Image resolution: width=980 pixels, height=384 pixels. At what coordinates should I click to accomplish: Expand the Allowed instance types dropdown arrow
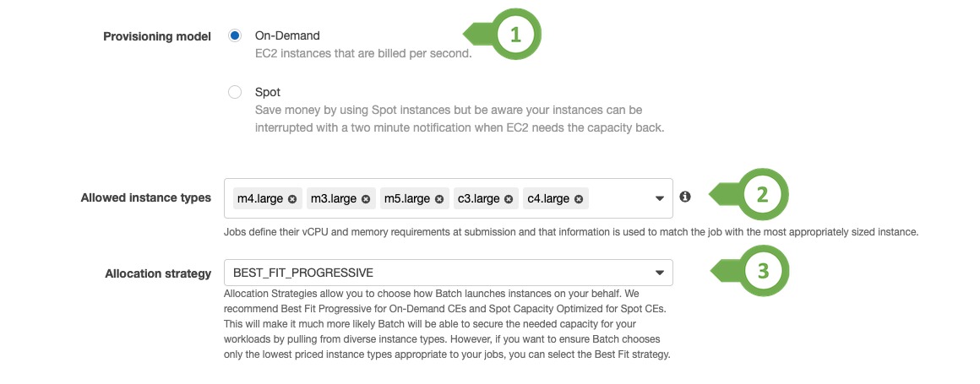[x=659, y=198]
